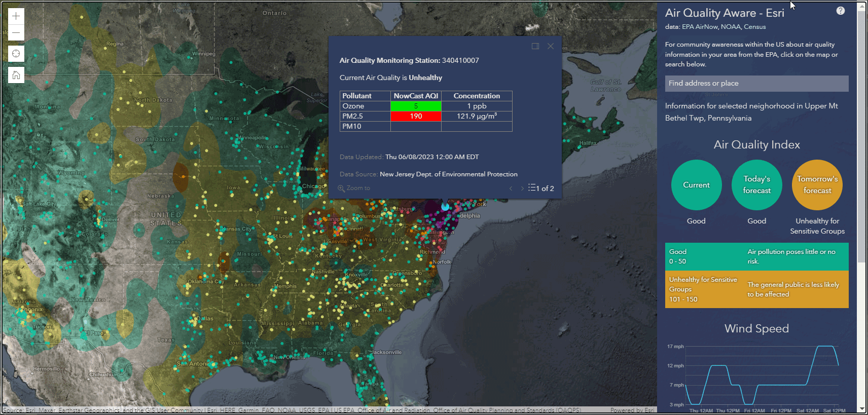Click the San Antonio label on the map
Screen dimensions: 868x415
point(192,364)
